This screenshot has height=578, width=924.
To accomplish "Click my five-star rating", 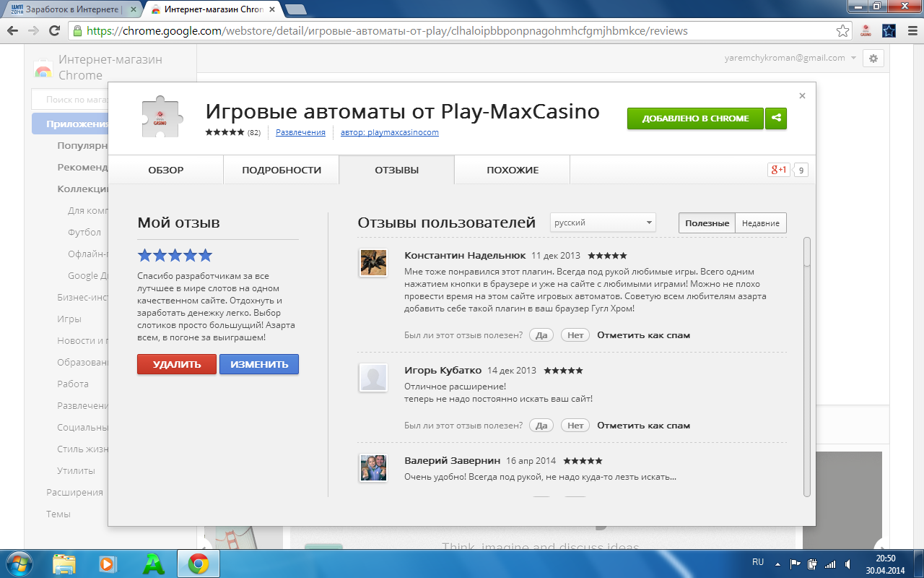I will pyautogui.click(x=175, y=255).
